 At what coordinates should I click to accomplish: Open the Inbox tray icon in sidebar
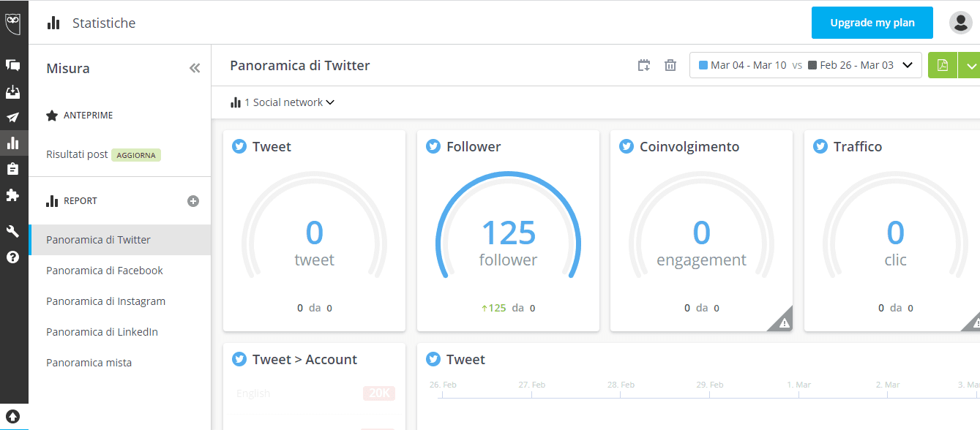click(x=12, y=92)
